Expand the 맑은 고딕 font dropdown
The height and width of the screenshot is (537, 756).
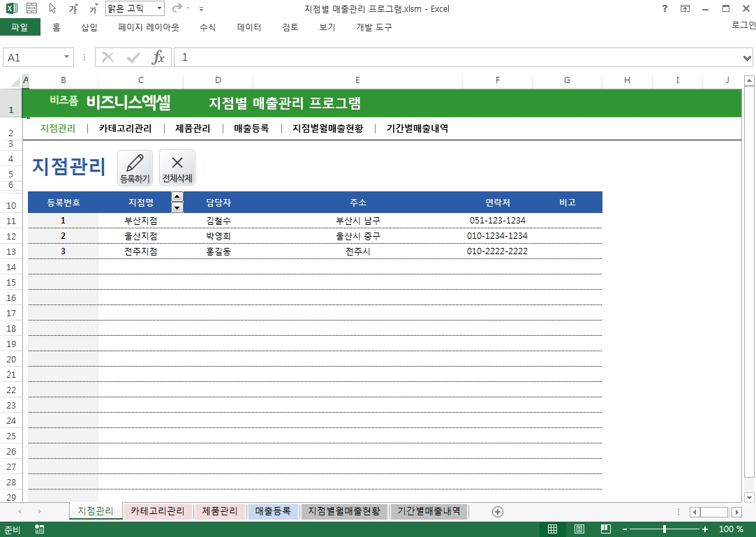(160, 9)
